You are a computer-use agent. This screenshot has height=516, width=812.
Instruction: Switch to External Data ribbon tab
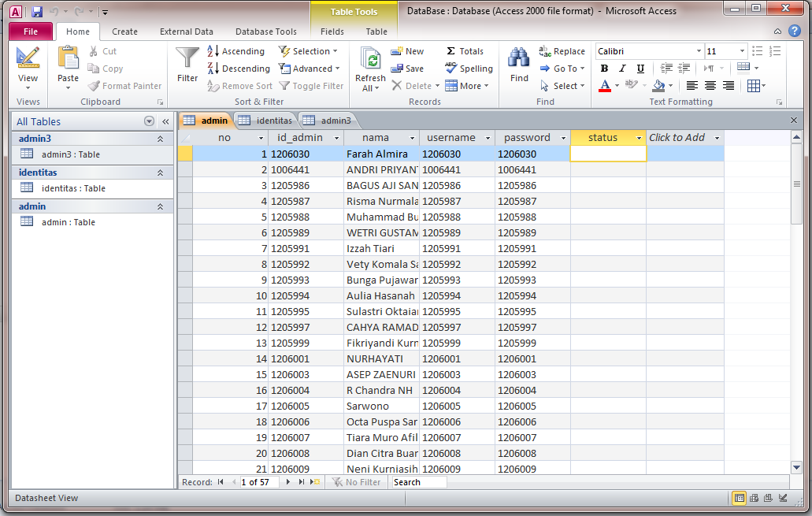[186, 32]
